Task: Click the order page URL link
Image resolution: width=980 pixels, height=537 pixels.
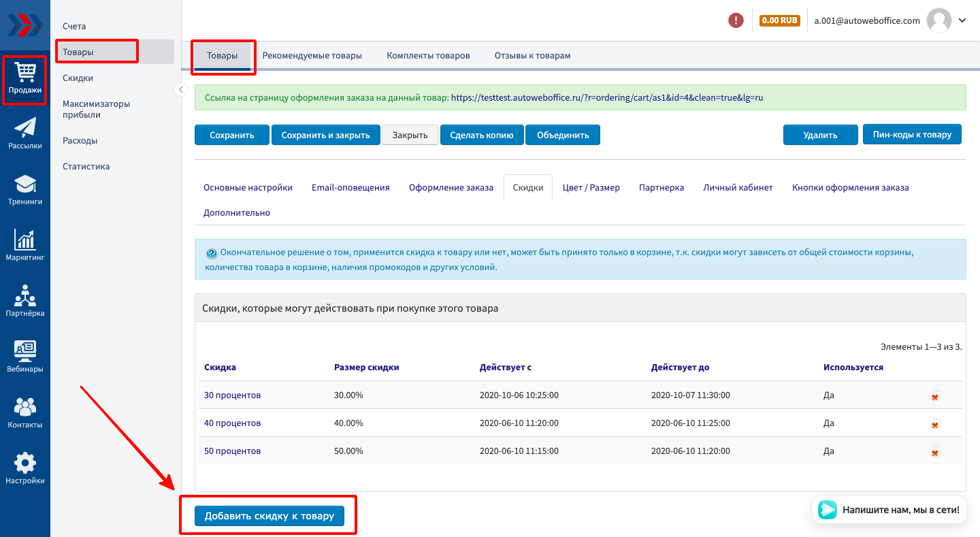Action: [606, 97]
